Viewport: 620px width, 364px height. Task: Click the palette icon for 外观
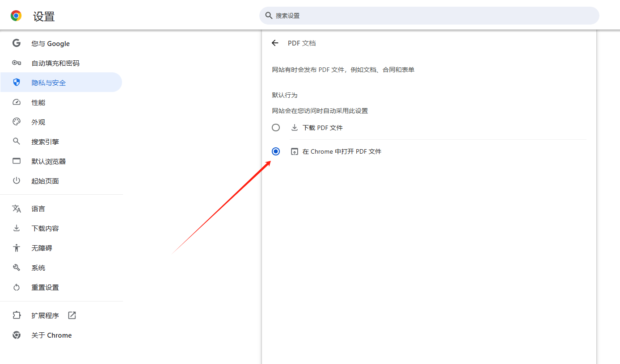17,122
